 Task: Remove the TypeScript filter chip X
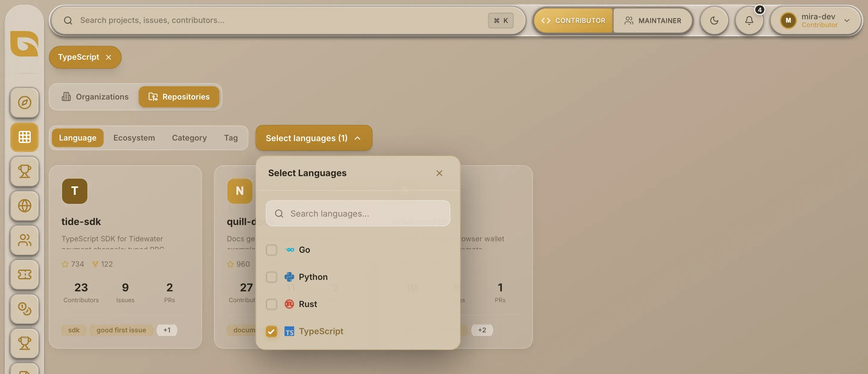click(x=108, y=57)
